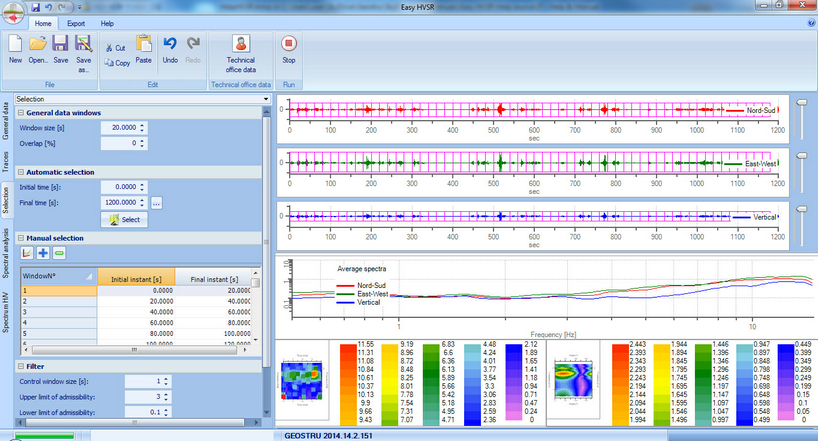The height and width of the screenshot is (441, 818).
Task: Click the Final instant [s] column header
Action: pyautogui.click(x=213, y=277)
